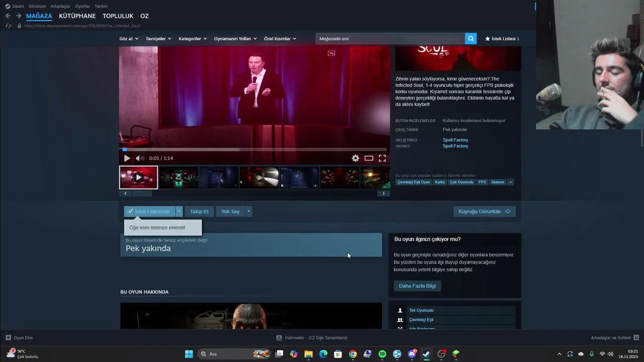Switch trailer to theater mode icon
The width and height of the screenshot is (644, 362).
[369, 158]
